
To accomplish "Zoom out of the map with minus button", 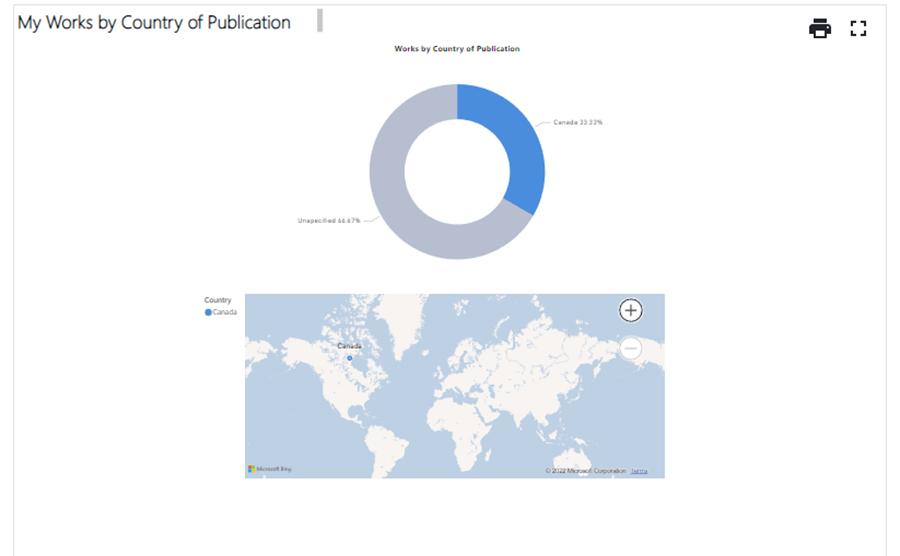I will pos(630,348).
